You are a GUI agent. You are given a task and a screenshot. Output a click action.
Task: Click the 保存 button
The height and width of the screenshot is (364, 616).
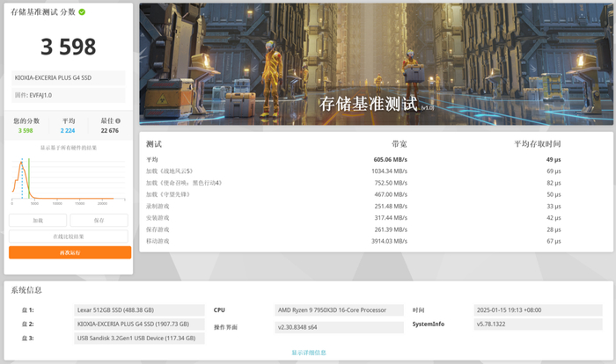[99, 221]
